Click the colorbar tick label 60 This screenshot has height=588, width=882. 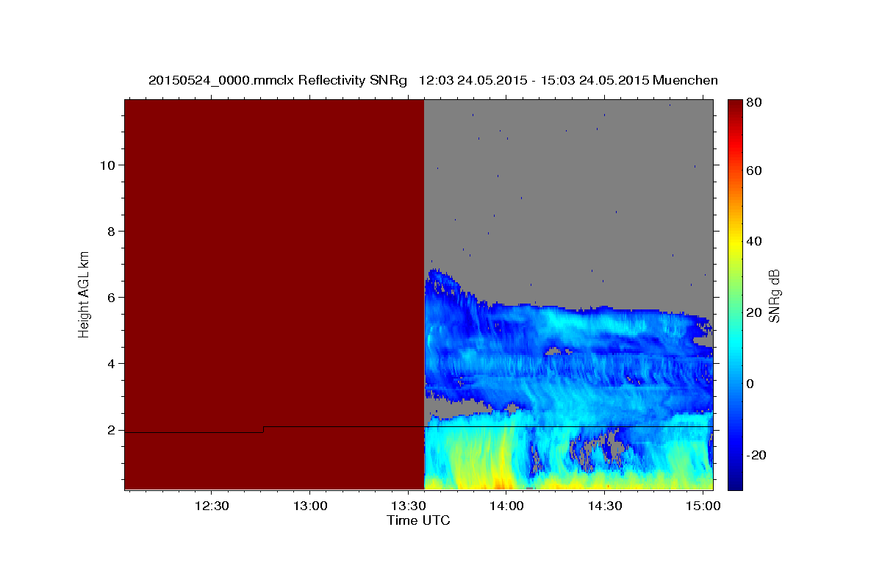pos(753,171)
